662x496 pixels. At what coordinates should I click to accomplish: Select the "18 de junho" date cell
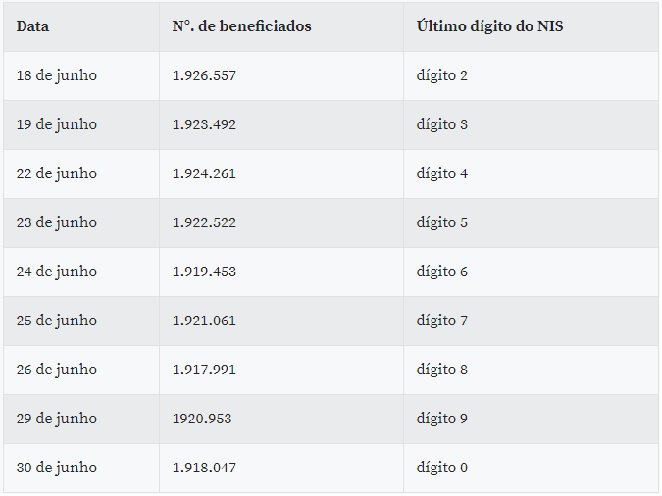[57, 75]
